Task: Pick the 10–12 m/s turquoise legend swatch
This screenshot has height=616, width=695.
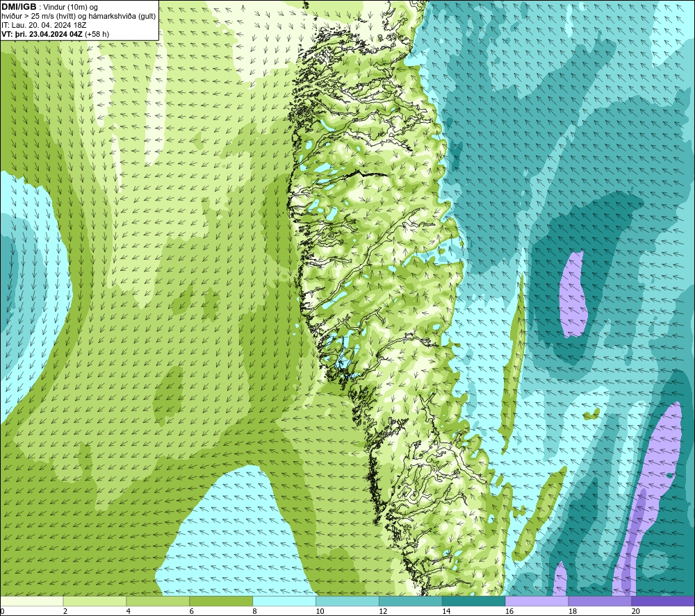Action: pos(347,601)
